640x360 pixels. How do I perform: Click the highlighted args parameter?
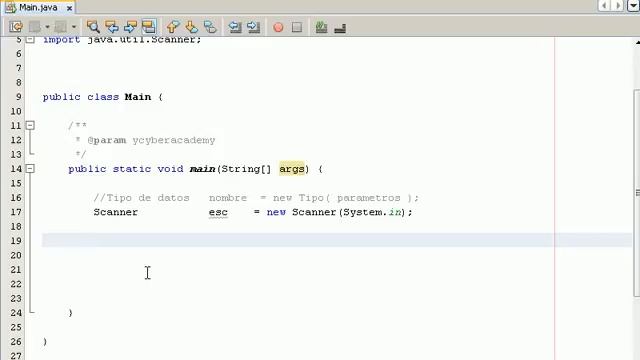click(292, 169)
